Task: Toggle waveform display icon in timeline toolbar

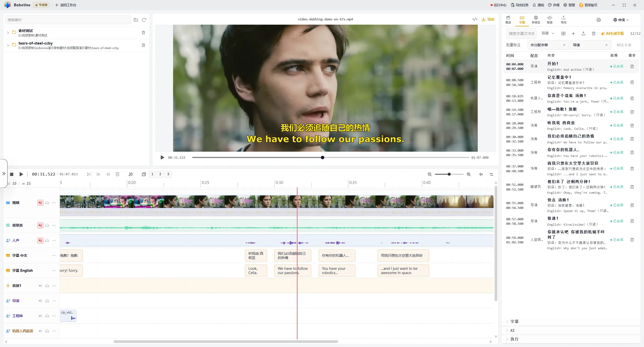Action: [481, 174]
